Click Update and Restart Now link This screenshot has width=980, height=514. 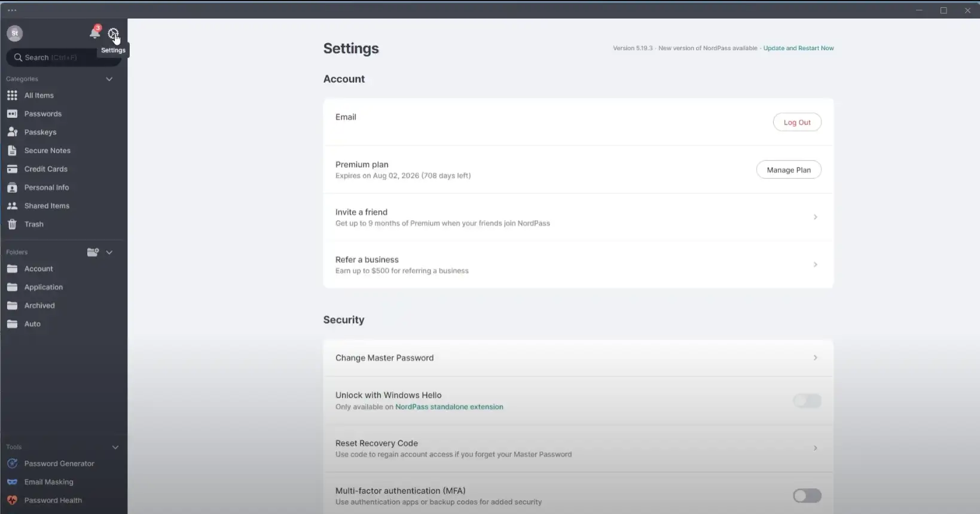pyautogui.click(x=798, y=48)
